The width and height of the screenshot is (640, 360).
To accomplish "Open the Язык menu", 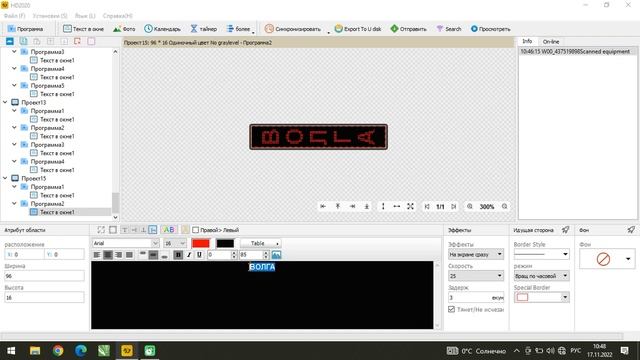I will click(x=85, y=16).
